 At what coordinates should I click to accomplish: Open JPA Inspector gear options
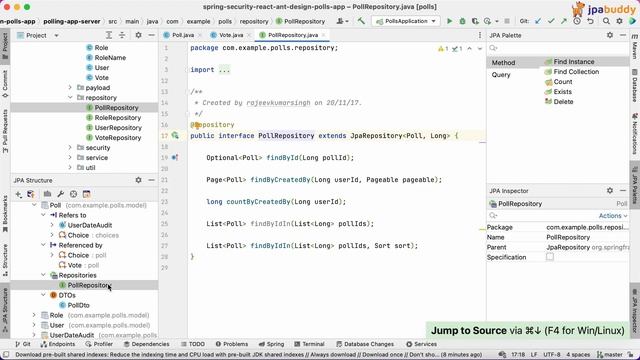(610, 191)
